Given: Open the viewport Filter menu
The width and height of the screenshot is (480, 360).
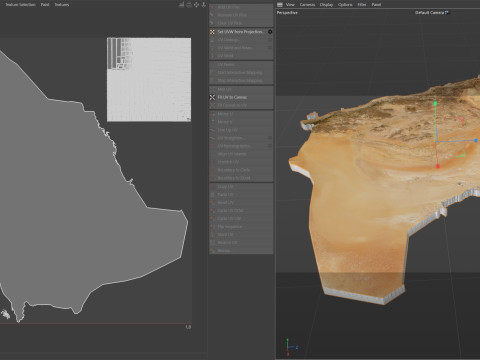Looking at the screenshot, I should [x=362, y=5].
